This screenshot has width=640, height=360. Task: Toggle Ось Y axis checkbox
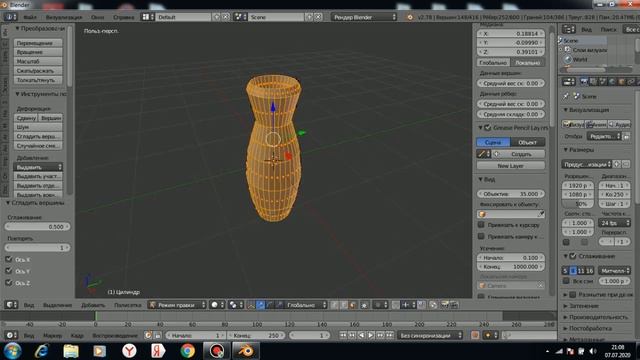click(9, 271)
